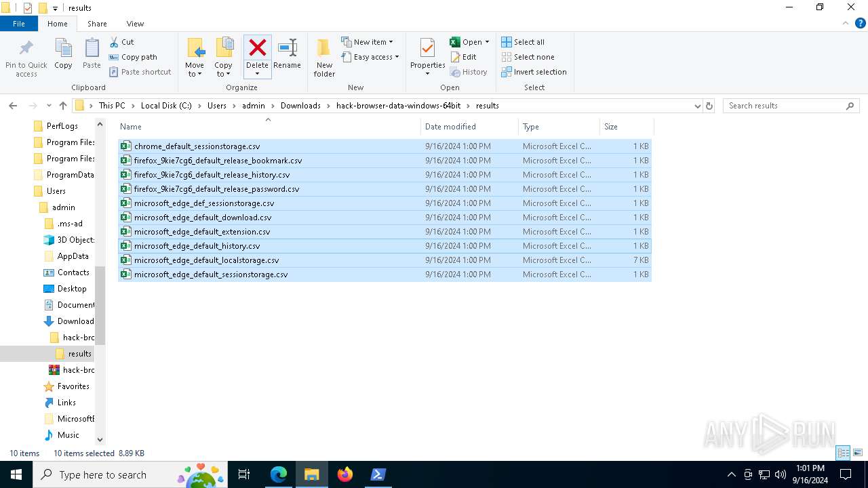868x488 pixels.
Task: Open PowerShell from taskbar
Action: [x=378, y=474]
